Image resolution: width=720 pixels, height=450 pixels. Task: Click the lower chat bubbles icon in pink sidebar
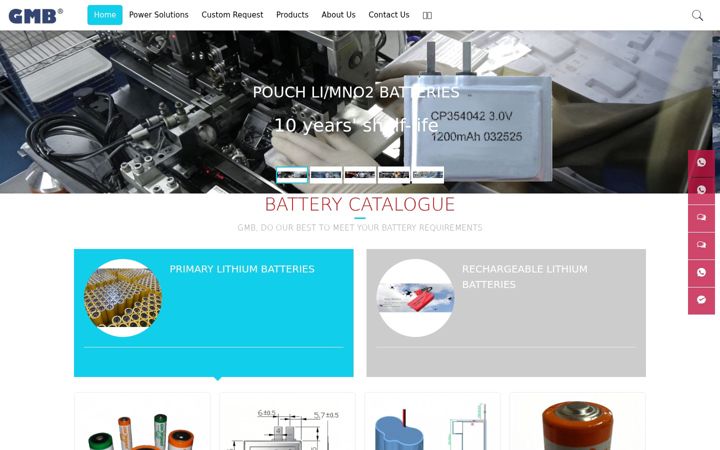701,245
